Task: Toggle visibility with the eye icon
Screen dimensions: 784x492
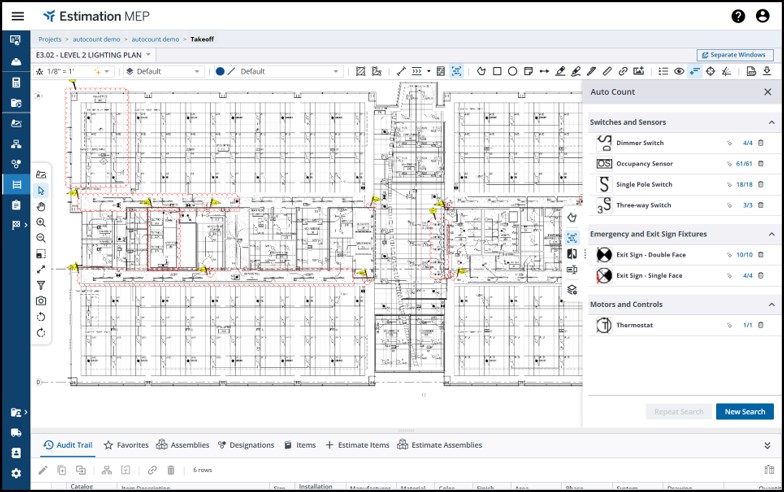Action: click(679, 72)
